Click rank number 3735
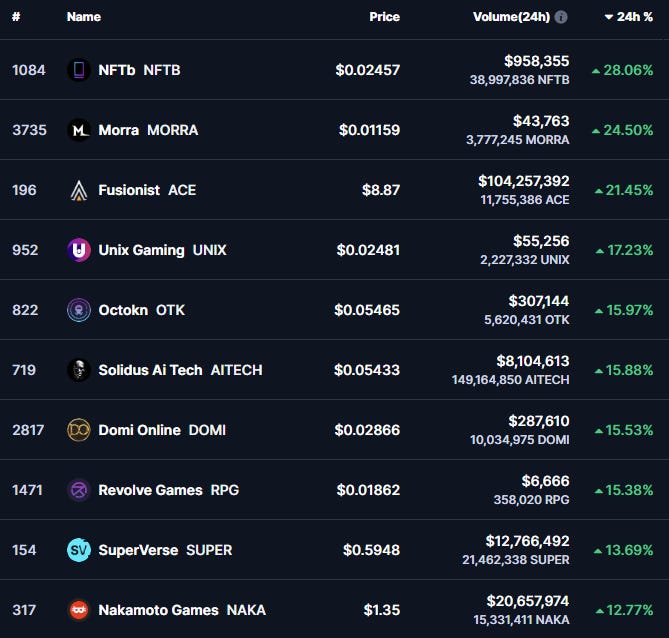The height and width of the screenshot is (638, 669). pyautogui.click(x=29, y=130)
